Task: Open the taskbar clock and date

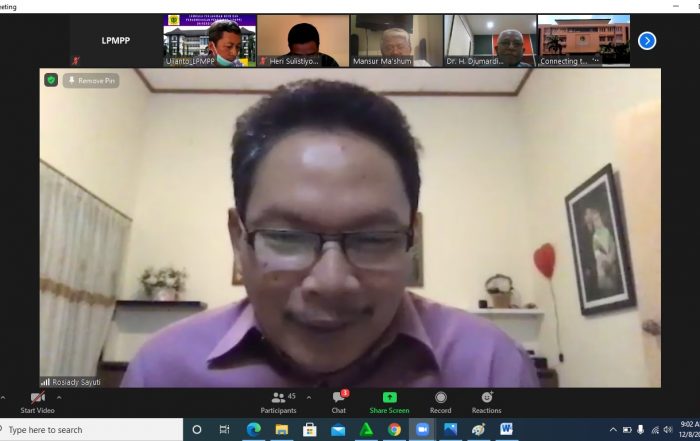Action: [x=689, y=429]
